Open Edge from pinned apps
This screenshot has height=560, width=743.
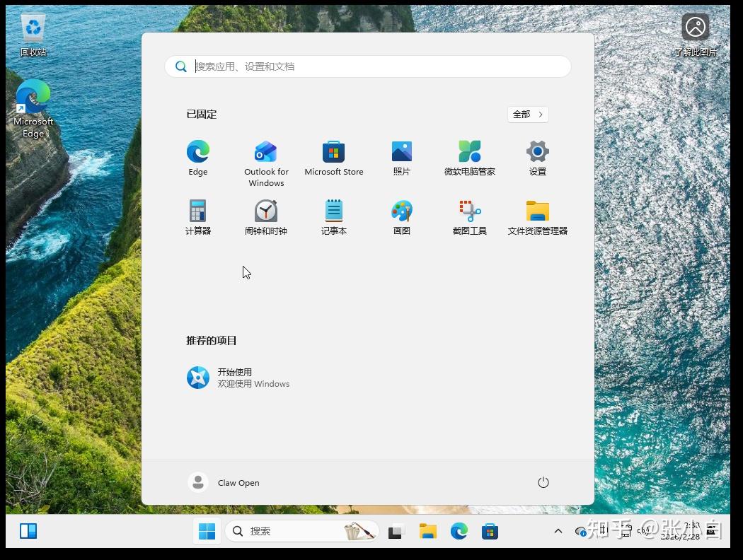point(198,158)
